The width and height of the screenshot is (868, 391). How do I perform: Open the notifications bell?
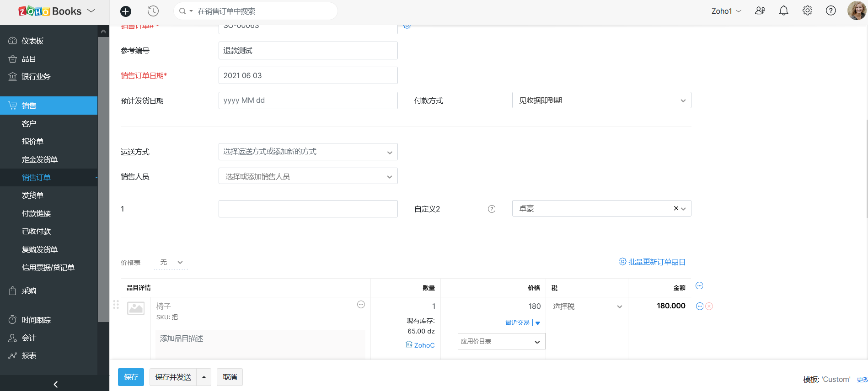(x=783, y=11)
